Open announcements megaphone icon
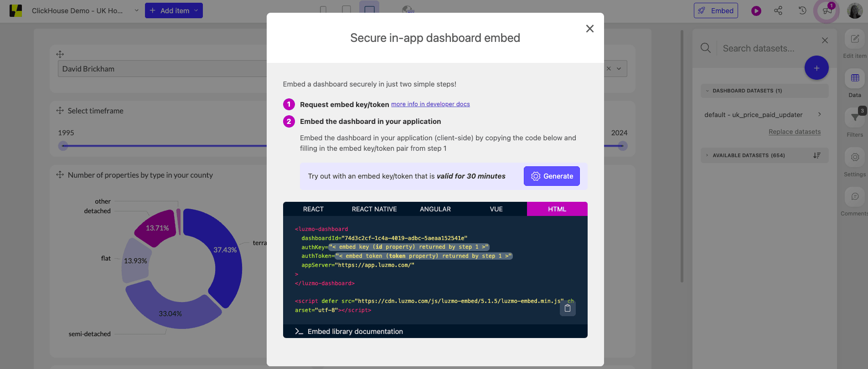 click(x=827, y=11)
